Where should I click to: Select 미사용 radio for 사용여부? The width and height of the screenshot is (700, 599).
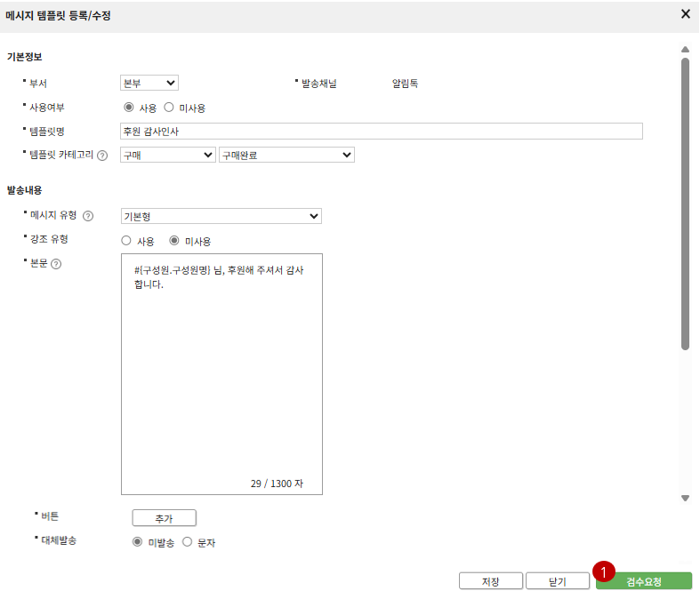pos(169,108)
